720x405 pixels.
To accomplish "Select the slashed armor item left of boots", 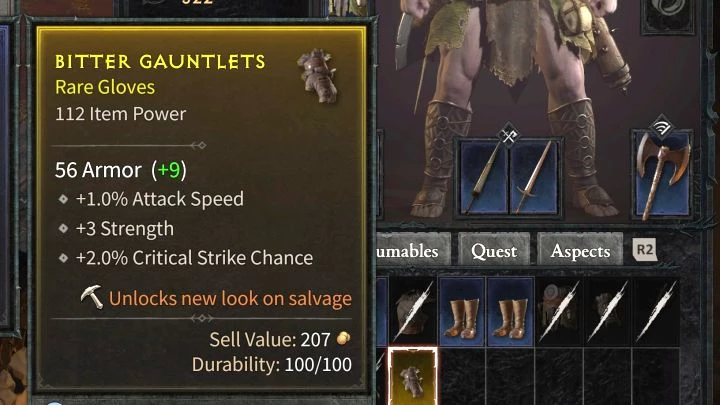I will 413,312.
